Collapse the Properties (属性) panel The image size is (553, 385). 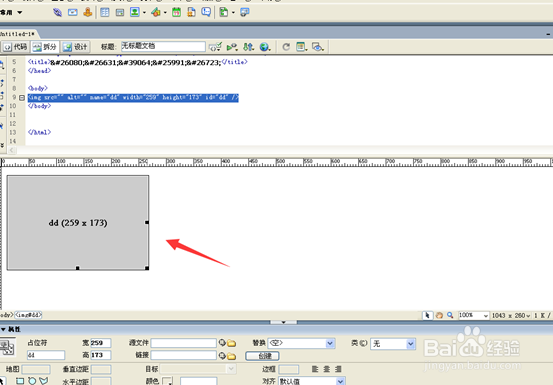[x=4, y=329]
